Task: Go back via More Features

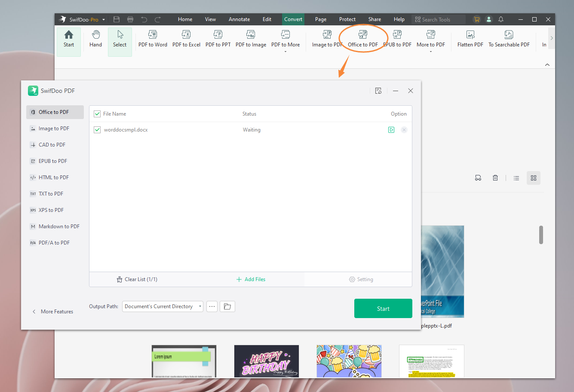Action: pos(52,312)
